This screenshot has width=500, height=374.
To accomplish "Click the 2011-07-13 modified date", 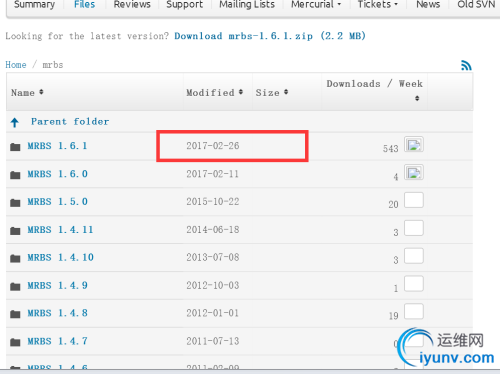I will click(x=213, y=341).
